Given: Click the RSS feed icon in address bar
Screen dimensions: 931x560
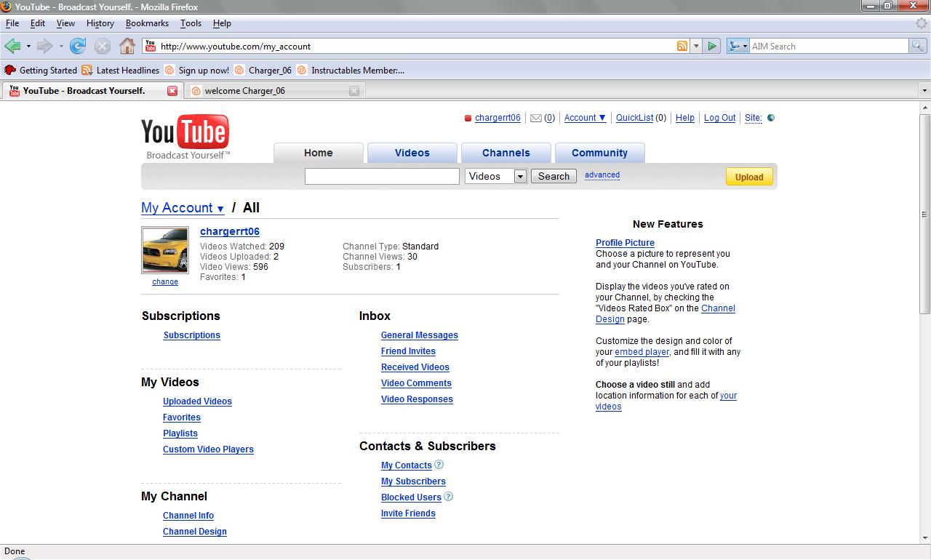Looking at the screenshot, I should coord(682,46).
